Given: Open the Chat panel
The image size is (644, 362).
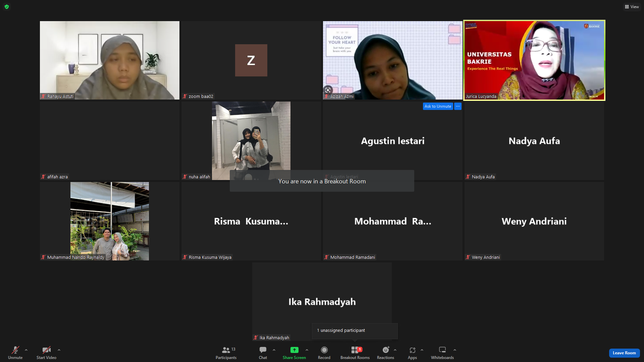Looking at the screenshot, I should pos(263,353).
